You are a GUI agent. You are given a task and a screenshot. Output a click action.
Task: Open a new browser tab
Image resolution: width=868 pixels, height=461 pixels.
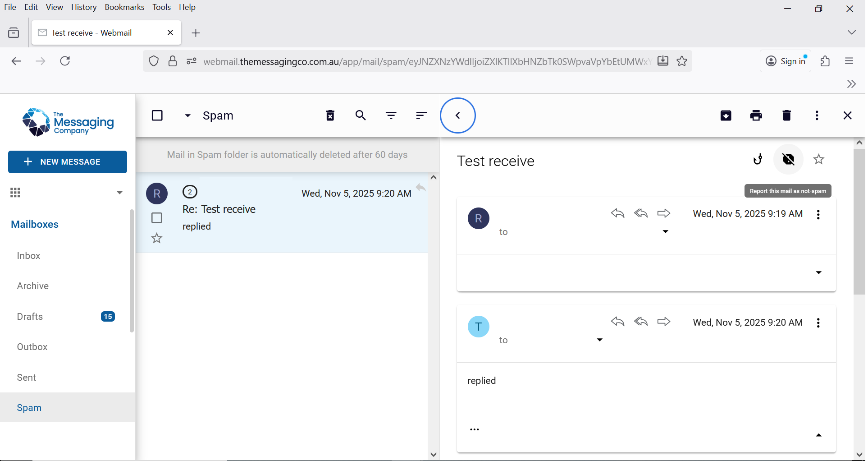[196, 33]
